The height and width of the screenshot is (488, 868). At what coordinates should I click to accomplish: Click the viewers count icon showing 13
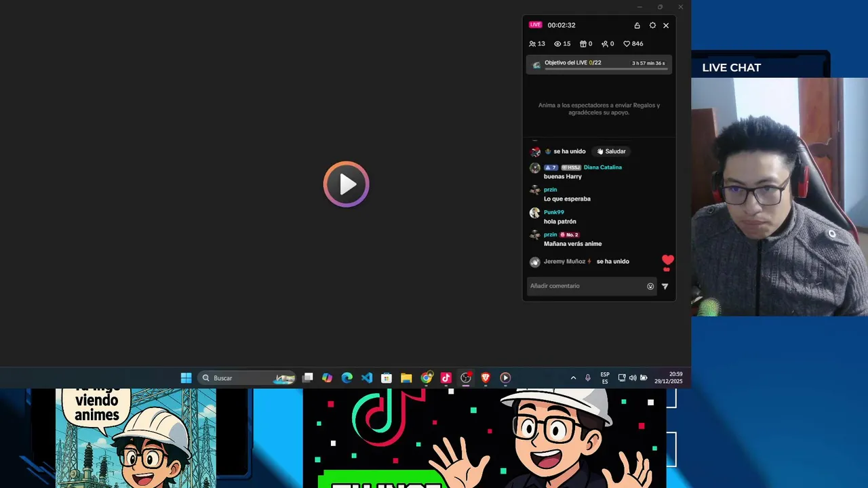532,43
